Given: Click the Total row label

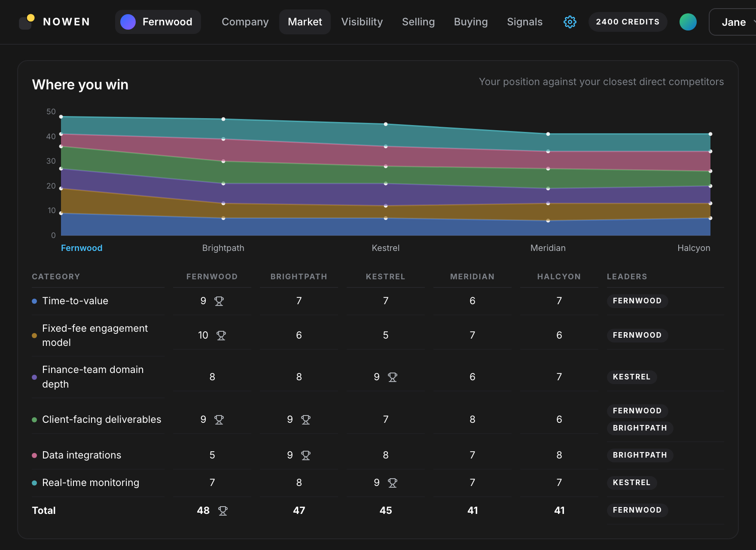Looking at the screenshot, I should [44, 510].
